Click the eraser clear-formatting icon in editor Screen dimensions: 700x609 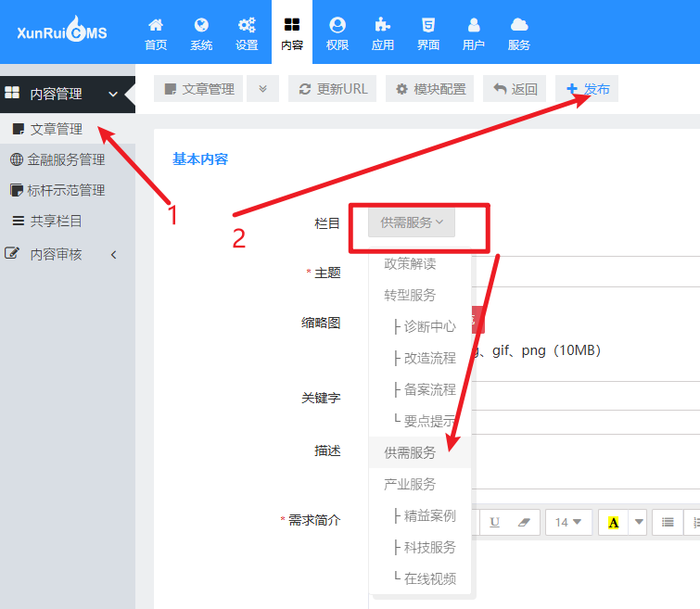tap(524, 523)
